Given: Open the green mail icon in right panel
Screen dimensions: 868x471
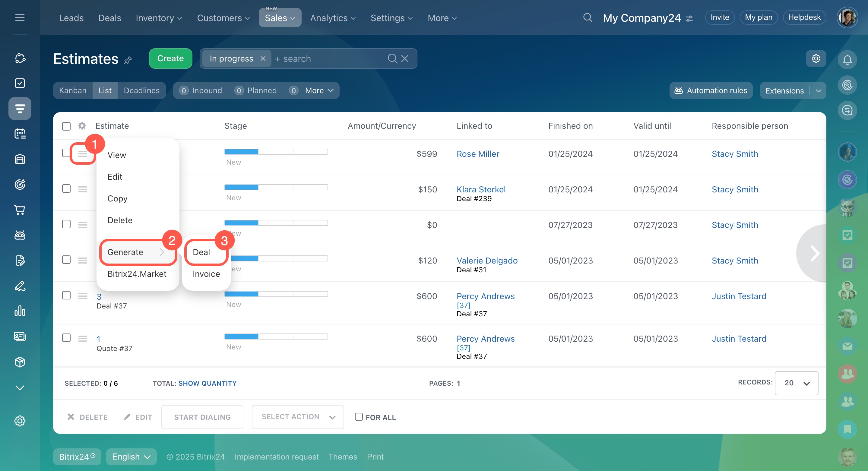Looking at the screenshot, I should [847, 346].
